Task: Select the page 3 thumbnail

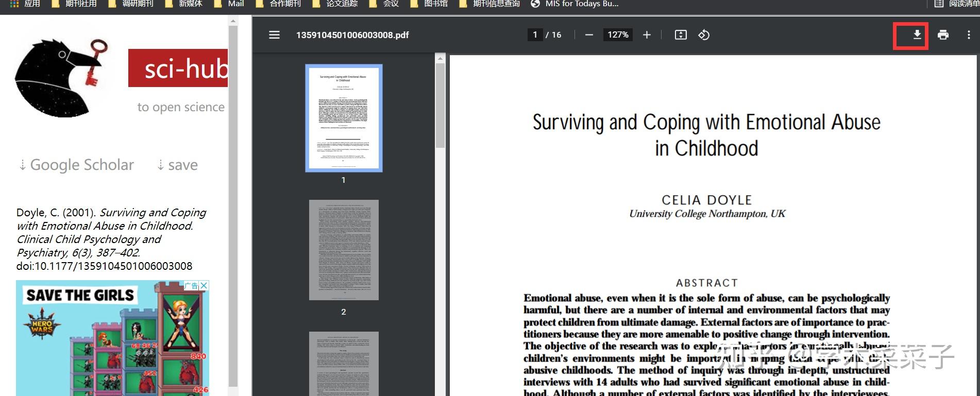Action: click(344, 364)
